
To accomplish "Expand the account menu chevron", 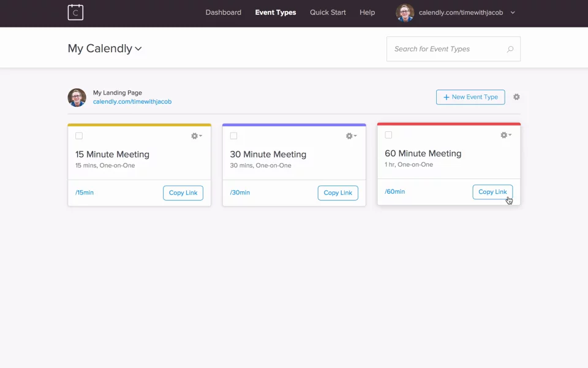I will (x=513, y=12).
